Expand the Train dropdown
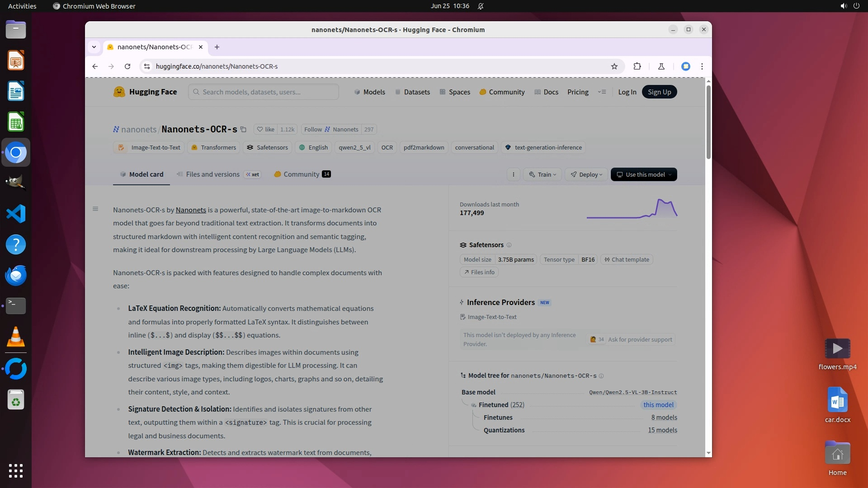The image size is (868, 488). tap(542, 174)
